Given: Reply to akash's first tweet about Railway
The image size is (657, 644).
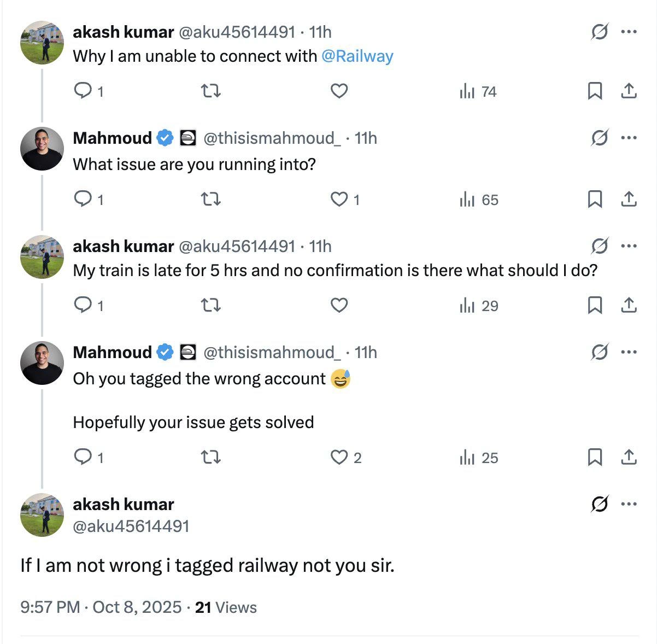Looking at the screenshot, I should (x=89, y=91).
